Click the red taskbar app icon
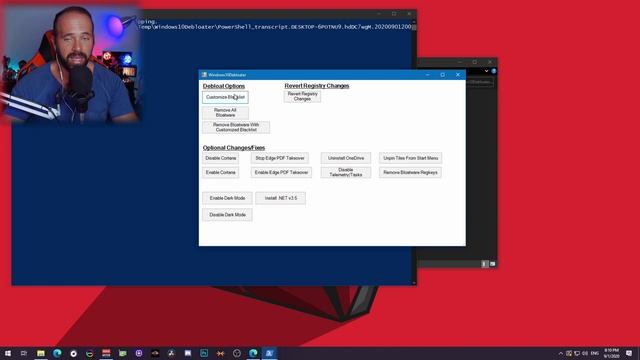640x360 pixels. 106,353
